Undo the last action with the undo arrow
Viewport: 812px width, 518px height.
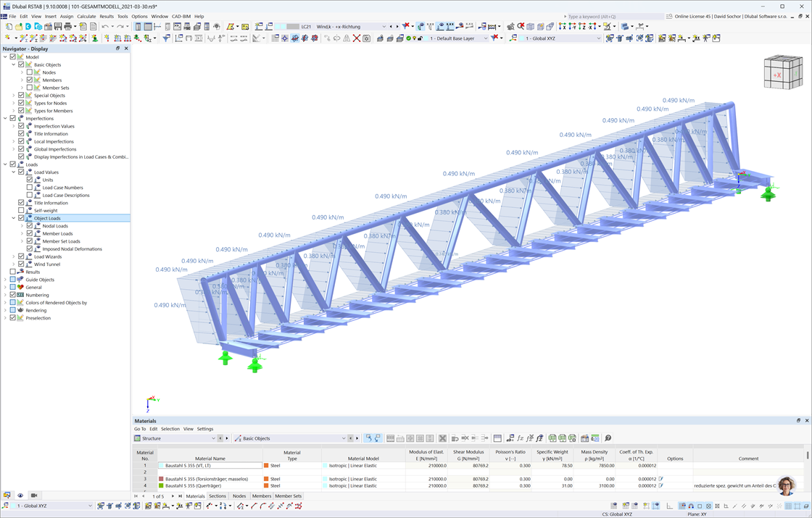click(x=106, y=28)
